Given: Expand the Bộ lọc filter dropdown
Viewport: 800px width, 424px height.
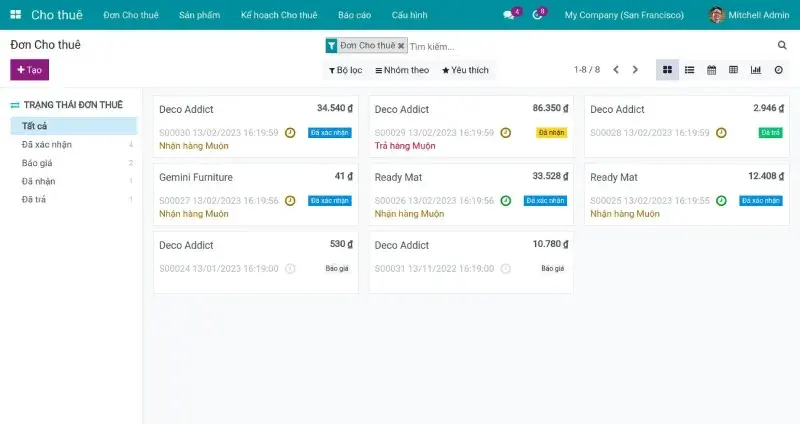Looking at the screenshot, I should click(345, 70).
